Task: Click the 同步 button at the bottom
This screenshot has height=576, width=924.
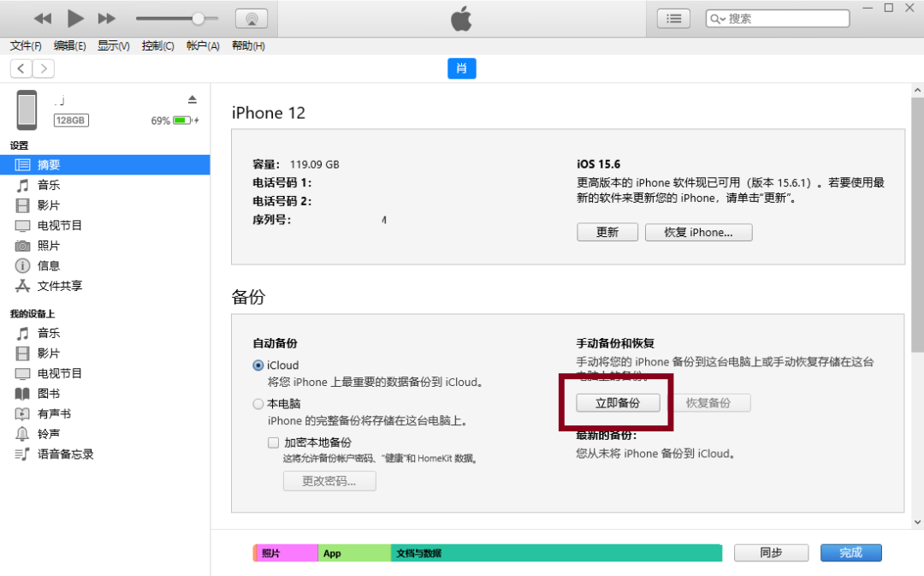Action: tap(770, 553)
